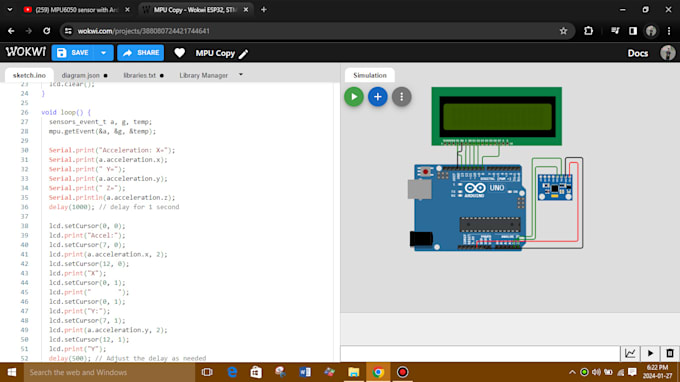Edit the project name with pencil icon
The width and height of the screenshot is (680, 382).
[x=243, y=54]
